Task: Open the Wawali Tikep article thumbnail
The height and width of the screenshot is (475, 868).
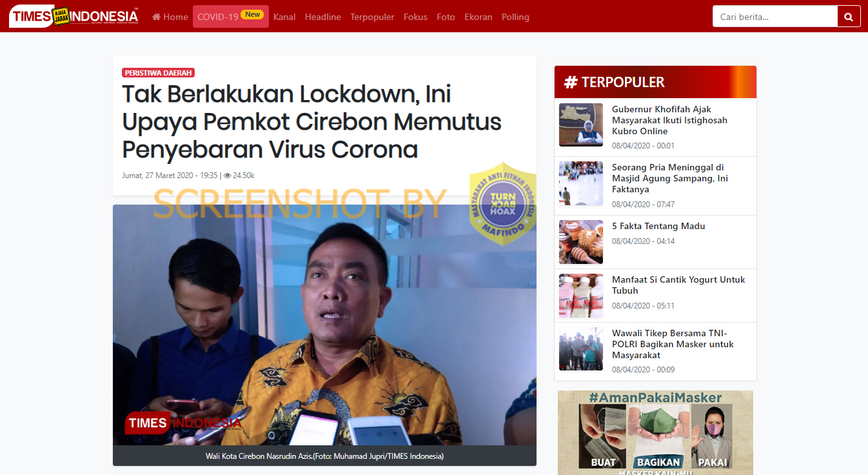Action: pyautogui.click(x=581, y=349)
